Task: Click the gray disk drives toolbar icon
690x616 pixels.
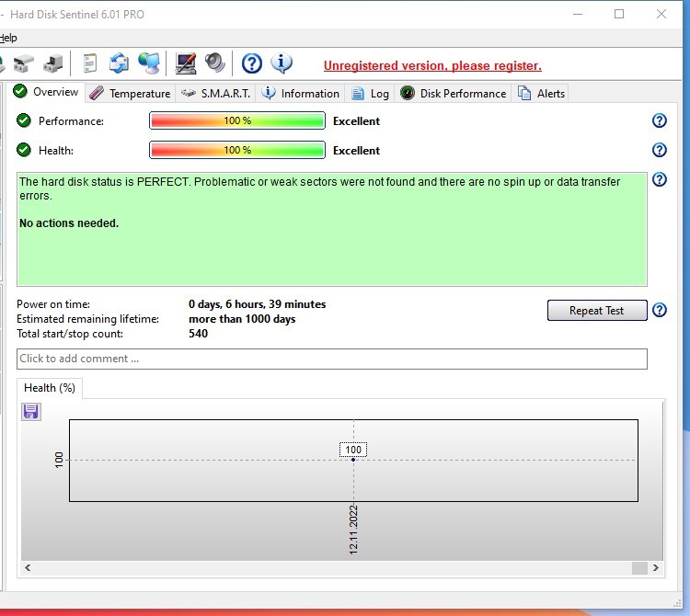Action: 24,63
